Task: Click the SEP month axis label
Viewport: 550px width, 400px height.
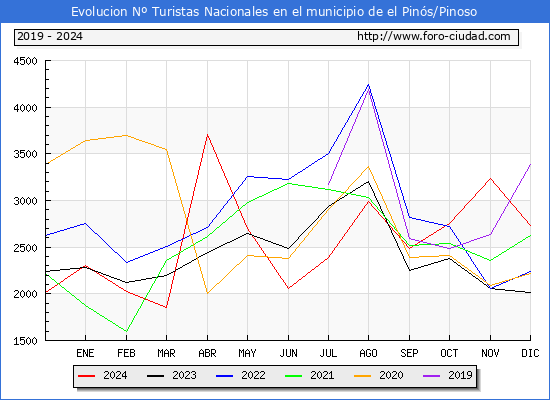Action: click(x=409, y=353)
